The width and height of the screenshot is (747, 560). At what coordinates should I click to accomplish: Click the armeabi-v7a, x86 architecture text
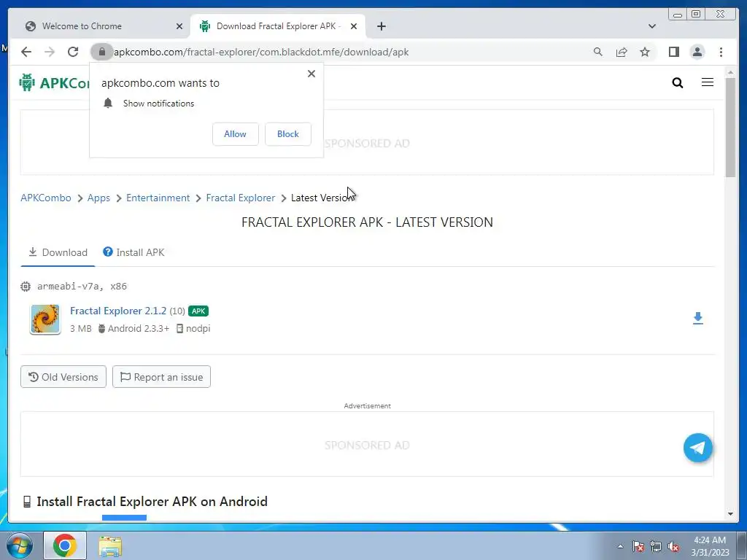(82, 286)
